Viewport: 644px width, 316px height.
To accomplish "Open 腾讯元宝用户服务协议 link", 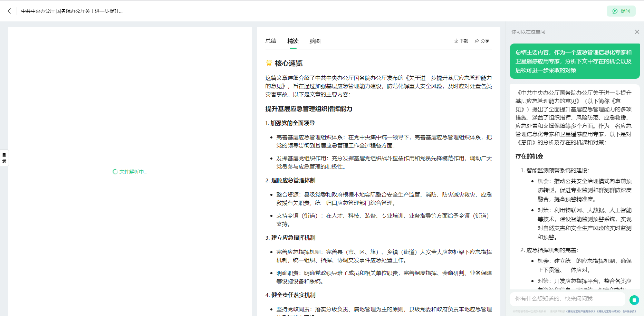I will click(x=581, y=312).
